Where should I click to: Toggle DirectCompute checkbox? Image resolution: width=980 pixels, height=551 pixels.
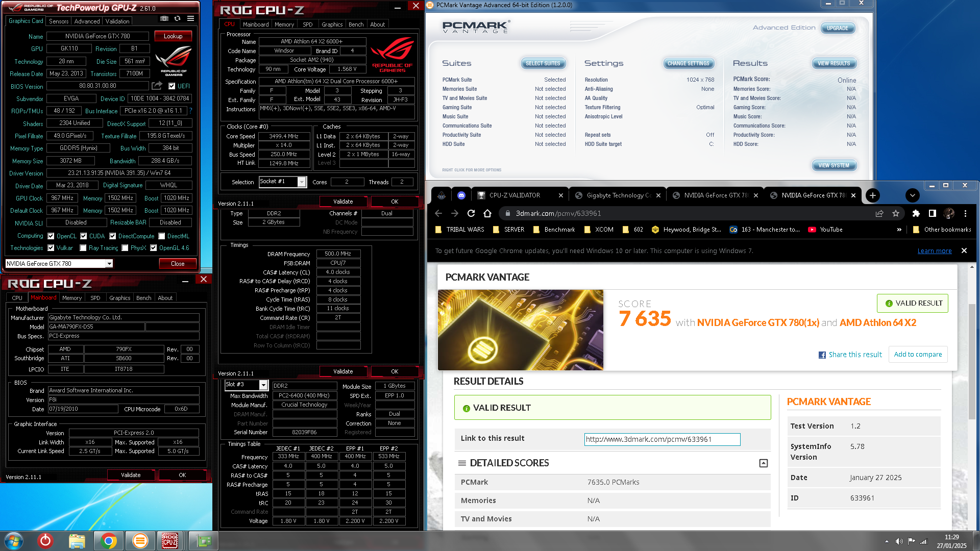[x=113, y=236]
